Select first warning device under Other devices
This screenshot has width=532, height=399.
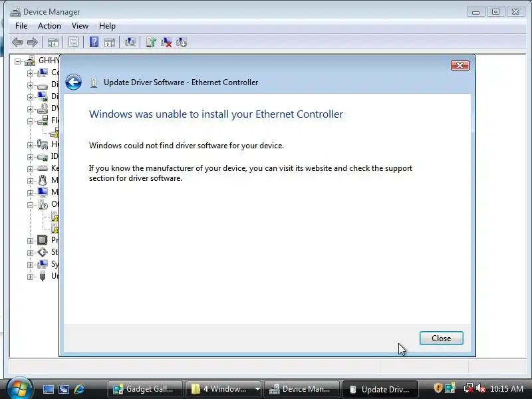(x=55, y=216)
